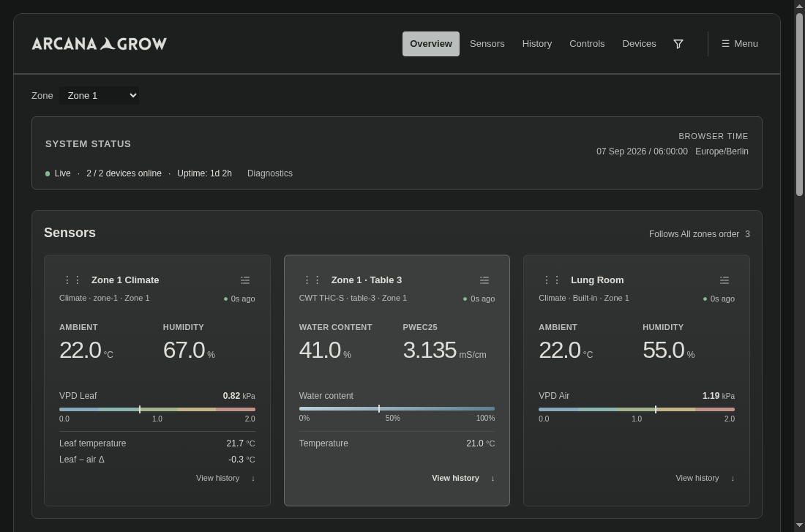Click the scrollbar up arrow
The image size is (805, 532).
pyautogui.click(x=799, y=6)
